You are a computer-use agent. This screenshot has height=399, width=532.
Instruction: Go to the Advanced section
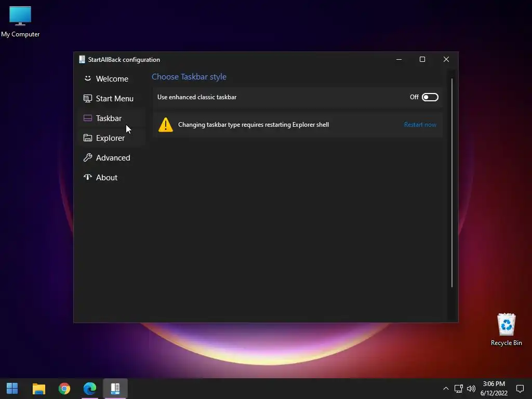[112, 158]
